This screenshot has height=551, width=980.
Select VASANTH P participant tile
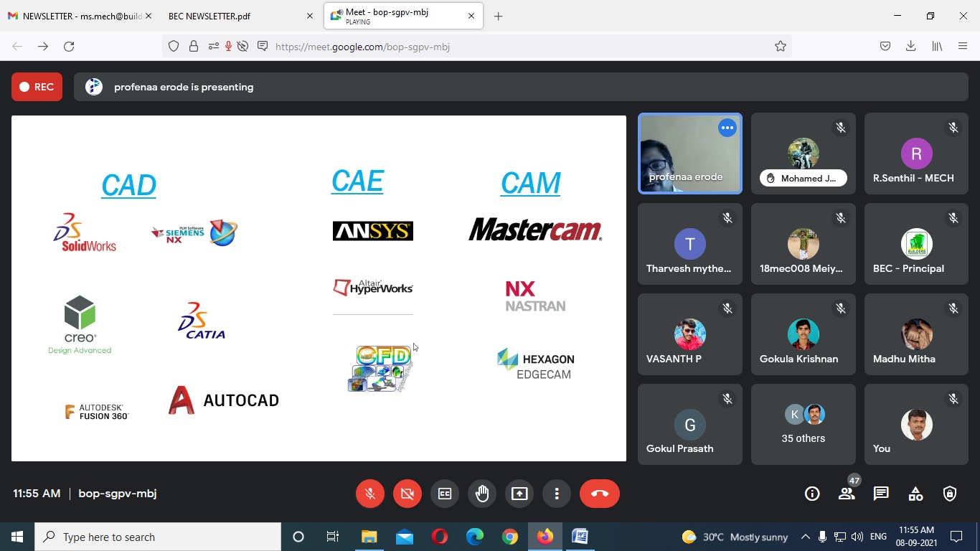point(690,334)
